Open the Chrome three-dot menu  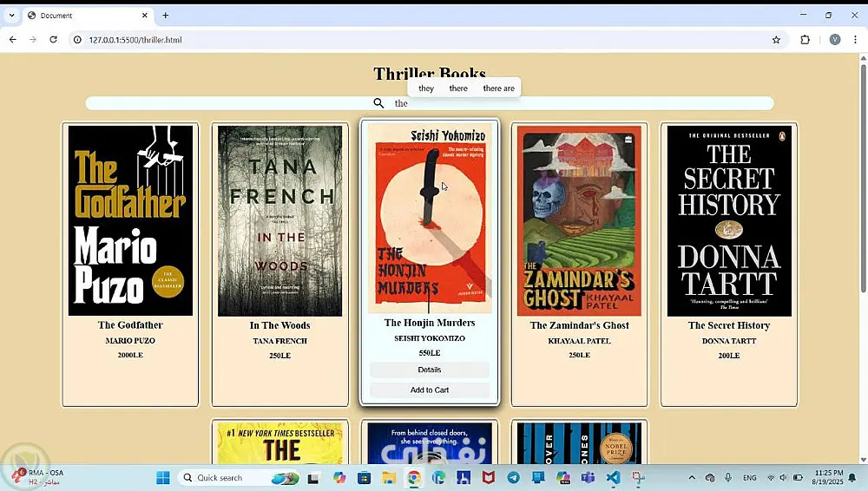[855, 40]
